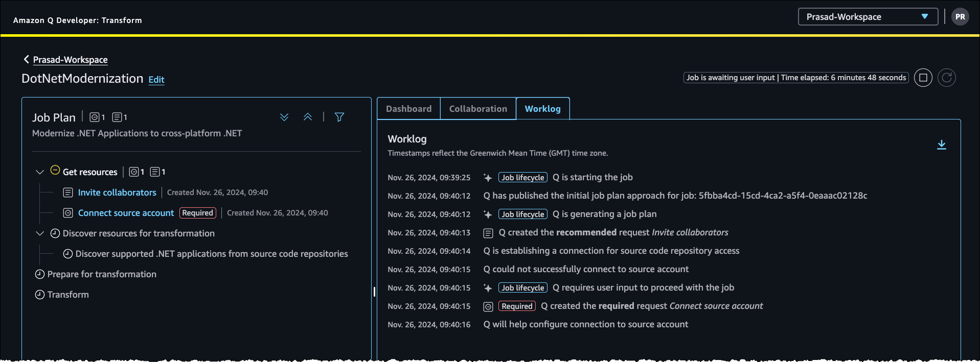
Task: Collapse the Get resources section
Action: point(40,172)
